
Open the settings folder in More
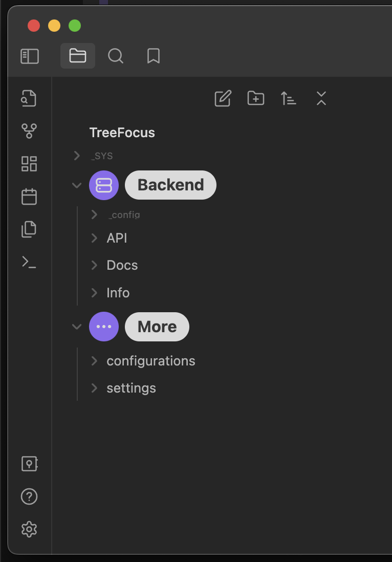point(131,388)
